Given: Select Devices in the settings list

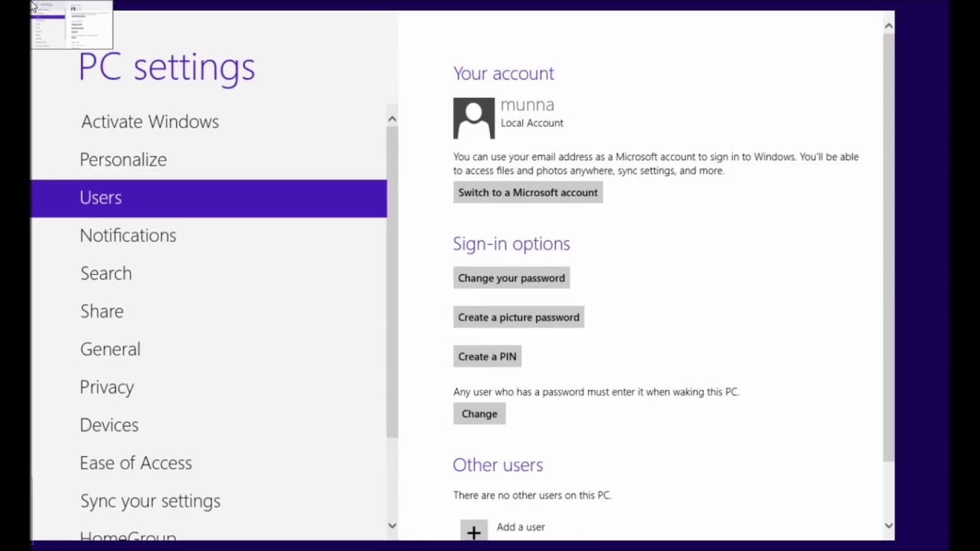Looking at the screenshot, I should (x=109, y=425).
